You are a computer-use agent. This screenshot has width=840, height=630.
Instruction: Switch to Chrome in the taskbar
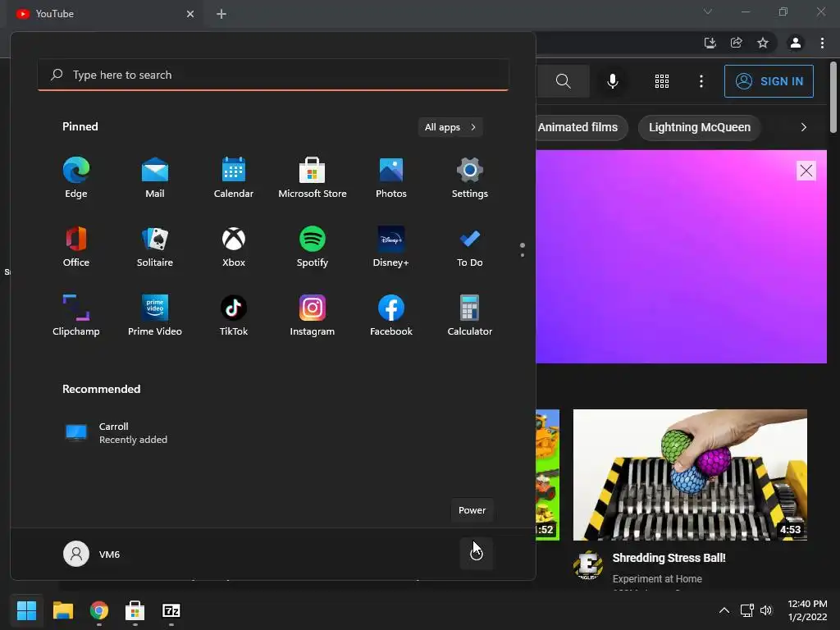click(99, 610)
